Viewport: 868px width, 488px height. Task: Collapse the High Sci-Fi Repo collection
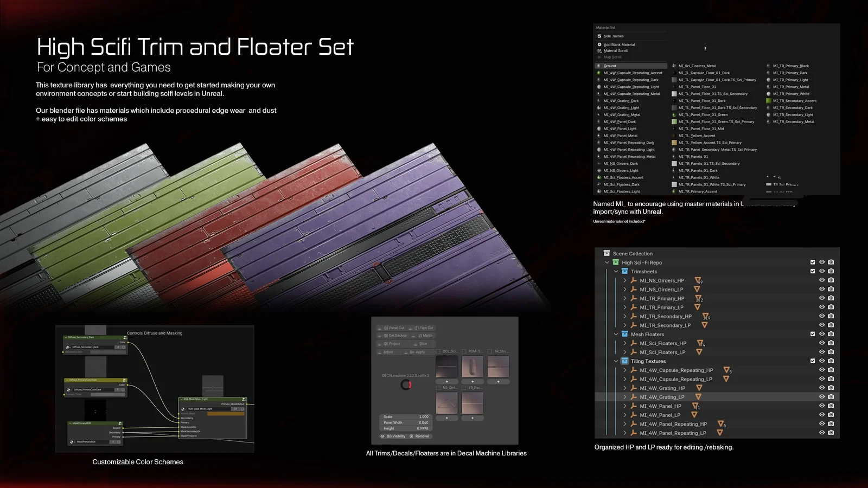607,262
